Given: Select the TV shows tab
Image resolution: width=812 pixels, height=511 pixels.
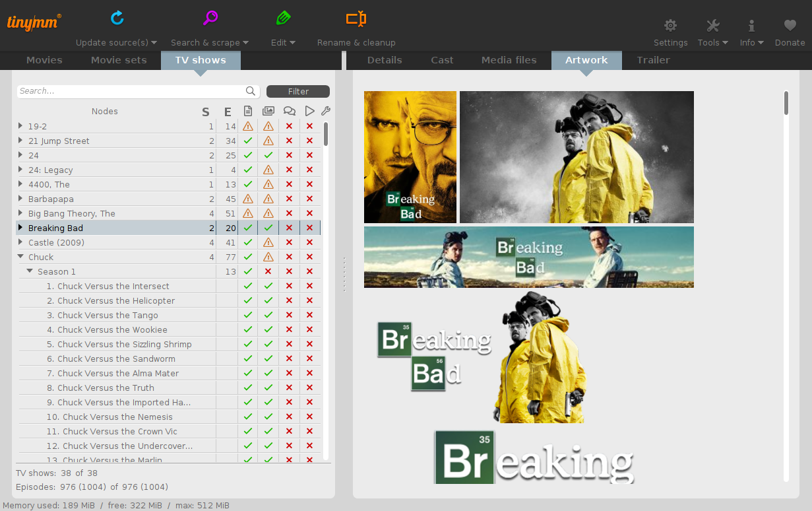Looking at the screenshot, I should [201, 60].
